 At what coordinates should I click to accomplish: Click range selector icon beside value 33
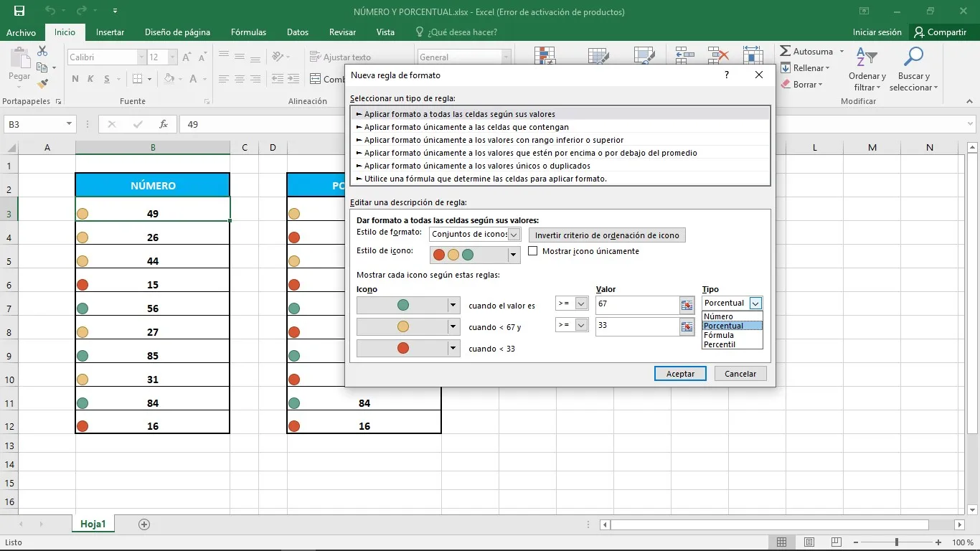click(687, 326)
